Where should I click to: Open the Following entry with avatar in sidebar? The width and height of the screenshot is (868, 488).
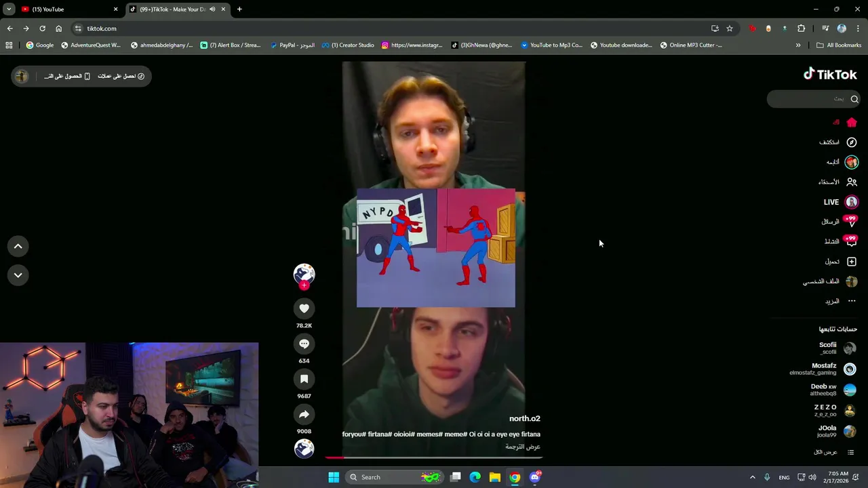pyautogui.click(x=842, y=162)
